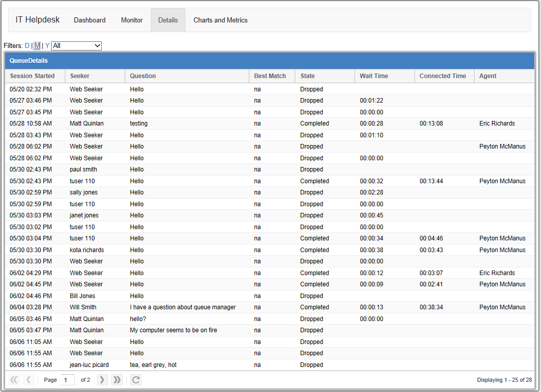Click the 'hello?' question cell
This screenshot has width=541, height=392.
tap(138, 319)
